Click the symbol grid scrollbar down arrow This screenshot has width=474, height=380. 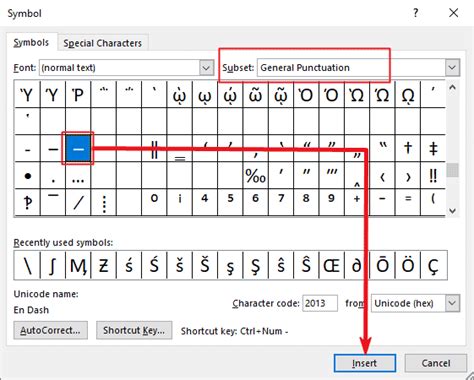(452, 210)
